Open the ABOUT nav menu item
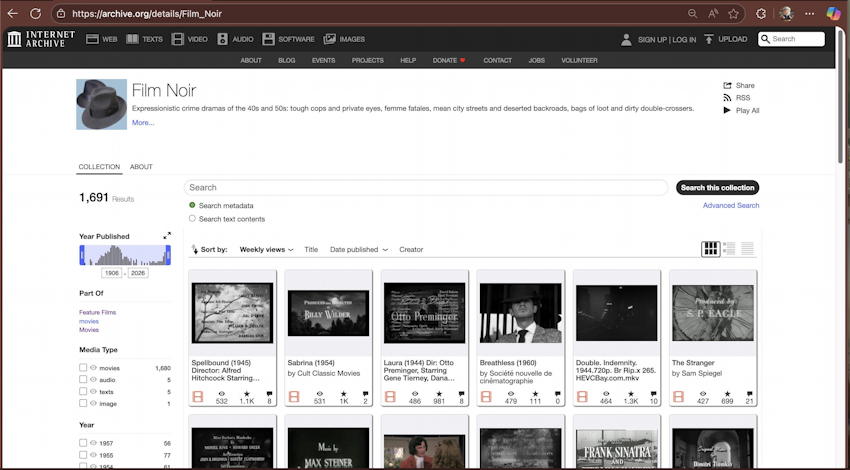Screen dimensions: 850x470 (x=251, y=60)
